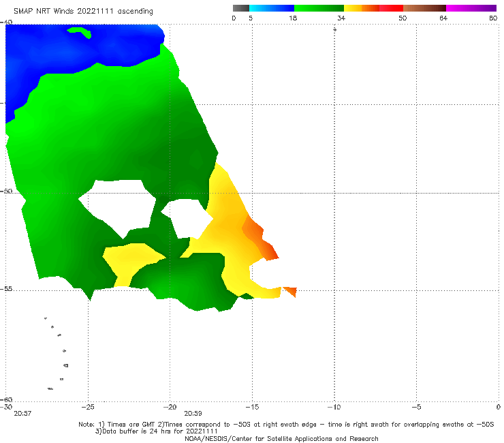This screenshot has height=443, width=504.
Task: Click the longitude label '-10'
Action: (x=334, y=407)
